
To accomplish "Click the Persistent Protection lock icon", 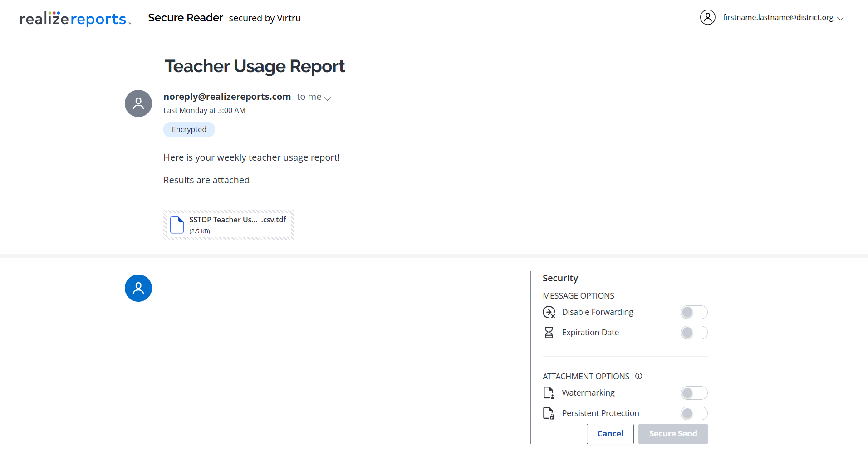I will tap(549, 413).
